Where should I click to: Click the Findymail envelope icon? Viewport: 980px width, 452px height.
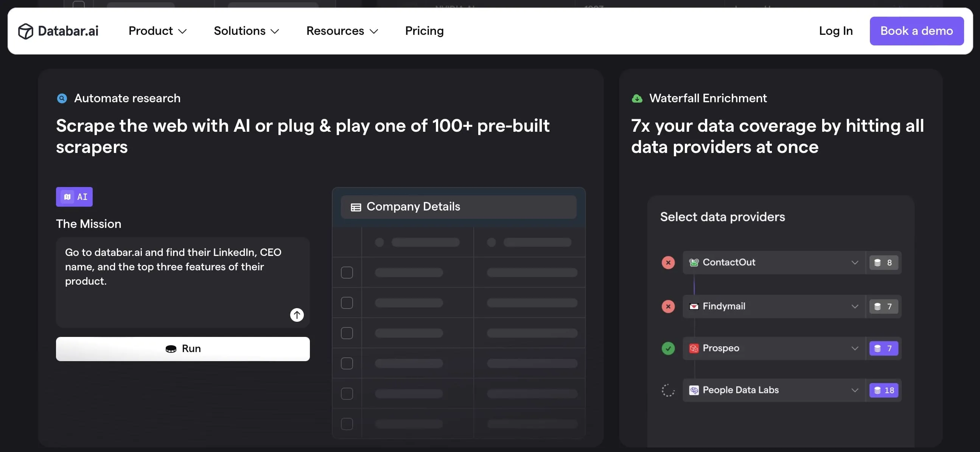point(694,306)
